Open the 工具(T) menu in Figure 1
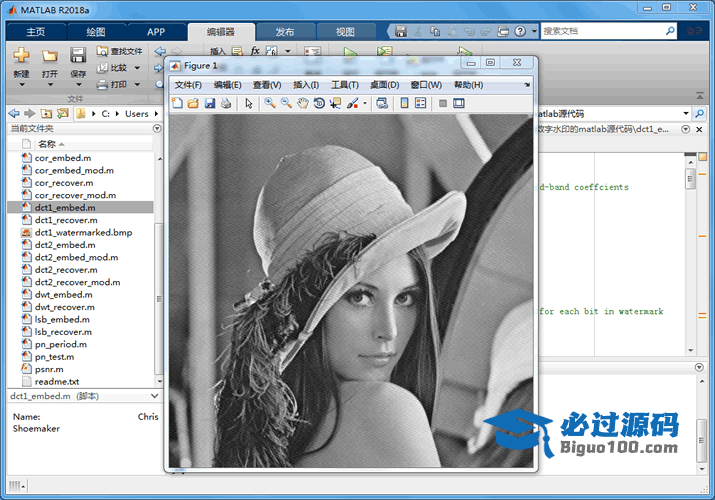715x500 pixels. point(345,85)
